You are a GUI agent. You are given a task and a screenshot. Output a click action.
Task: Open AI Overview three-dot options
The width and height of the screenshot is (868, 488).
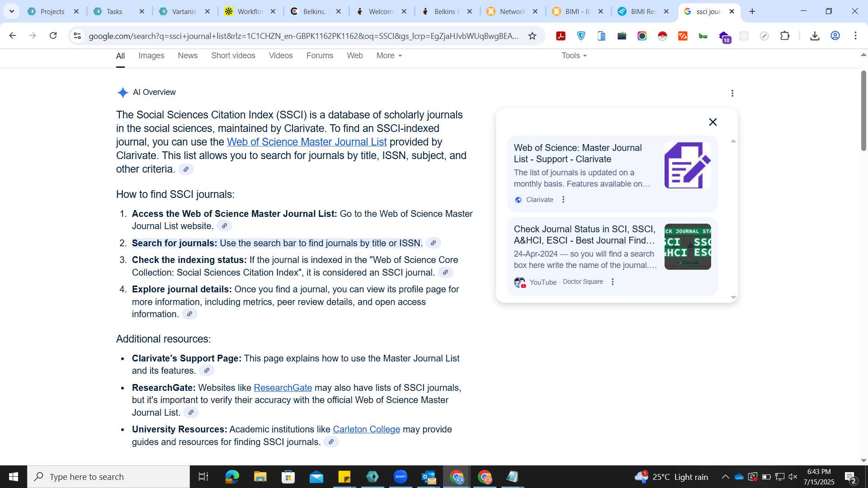click(x=732, y=93)
